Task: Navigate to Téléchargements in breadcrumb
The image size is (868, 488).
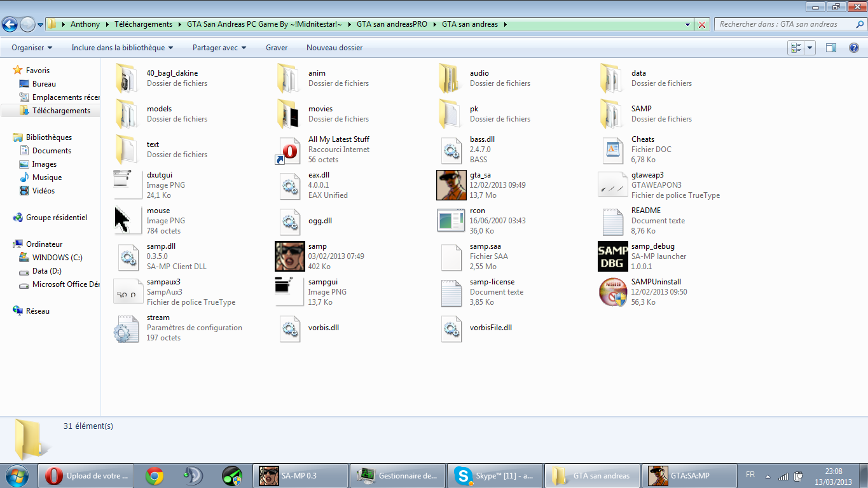Action: [143, 24]
